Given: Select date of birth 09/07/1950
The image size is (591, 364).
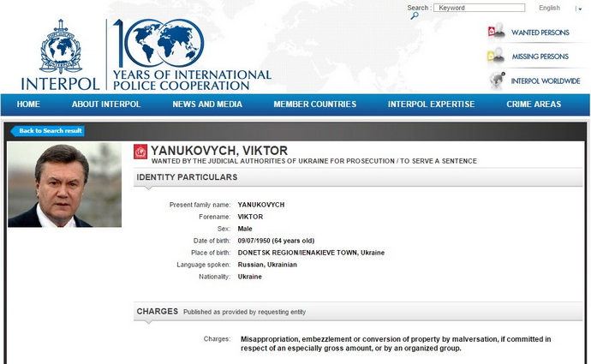Looking at the screenshot, I should click(276, 241).
